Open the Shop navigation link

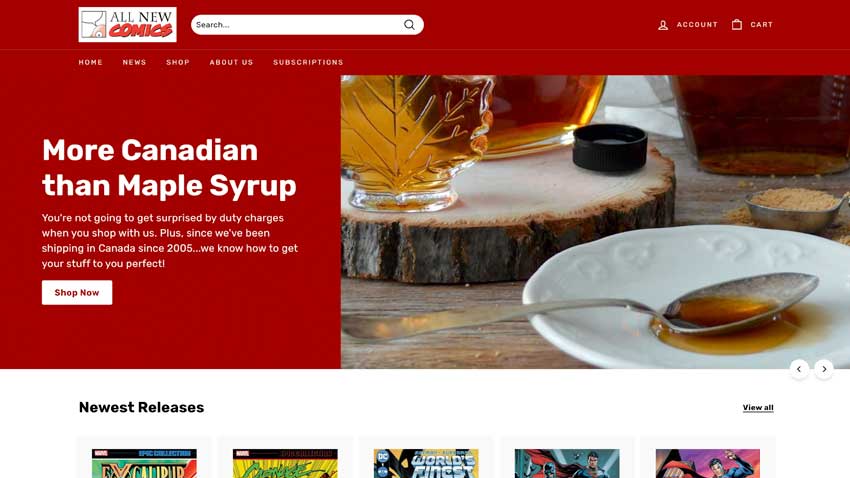(178, 62)
